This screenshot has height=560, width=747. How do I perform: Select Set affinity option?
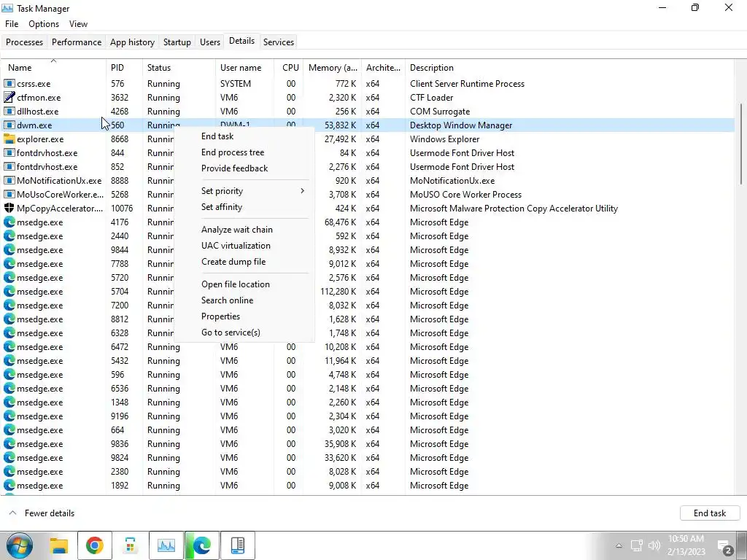[244, 207]
